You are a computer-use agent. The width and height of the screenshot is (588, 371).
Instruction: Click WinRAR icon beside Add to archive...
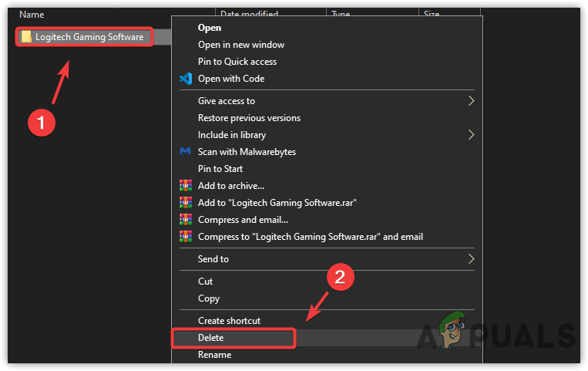pyautogui.click(x=186, y=185)
